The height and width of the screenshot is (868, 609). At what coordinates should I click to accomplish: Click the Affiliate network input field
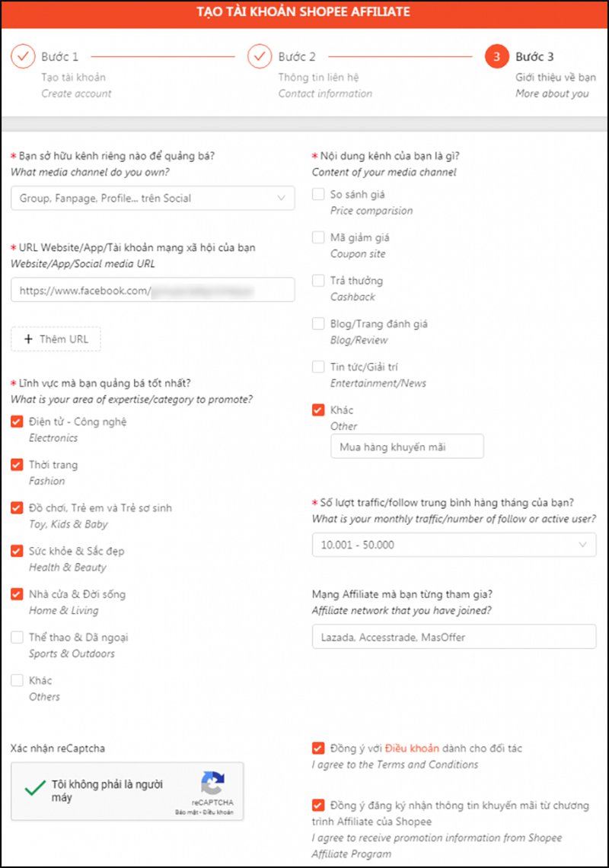[x=454, y=637]
